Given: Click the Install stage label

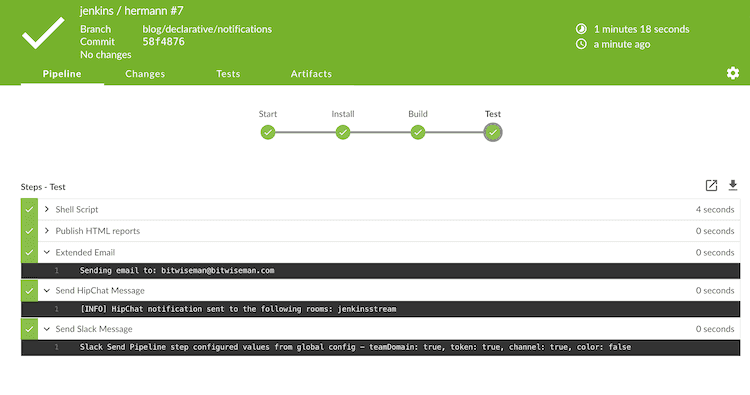Looking at the screenshot, I should click(342, 114).
